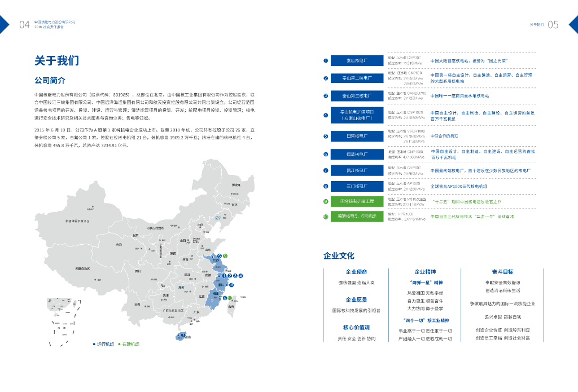Click number 2 marker in the plant list

(x=326, y=78)
